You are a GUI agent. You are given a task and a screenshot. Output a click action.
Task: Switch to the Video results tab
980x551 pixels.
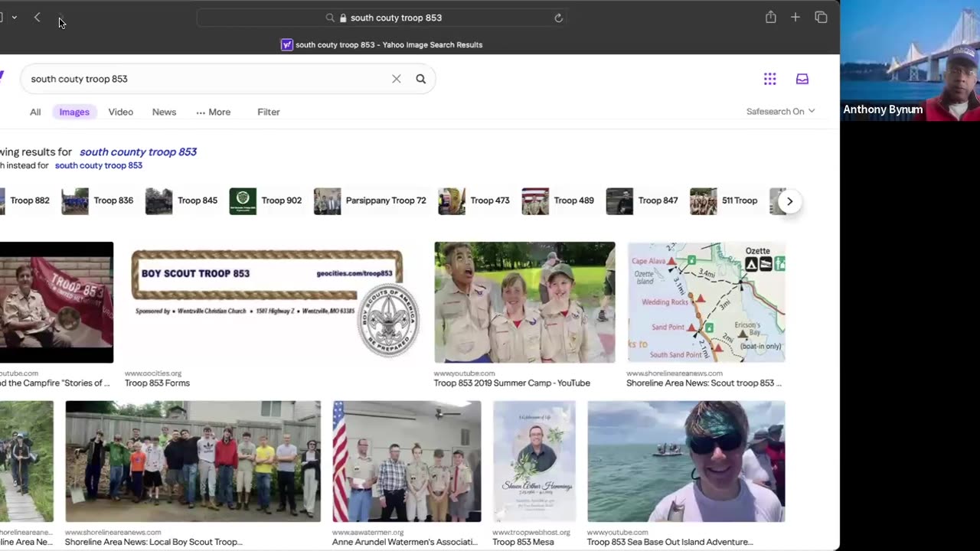[121, 112]
